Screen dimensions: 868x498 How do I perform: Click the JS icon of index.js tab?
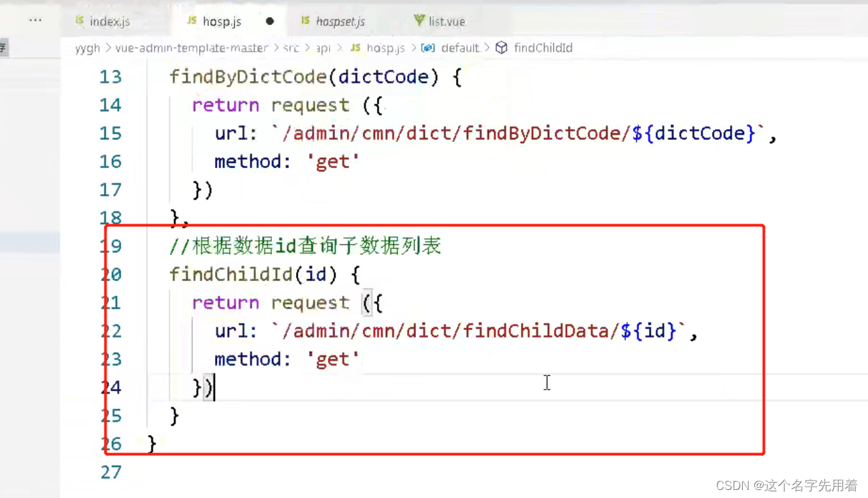point(80,21)
